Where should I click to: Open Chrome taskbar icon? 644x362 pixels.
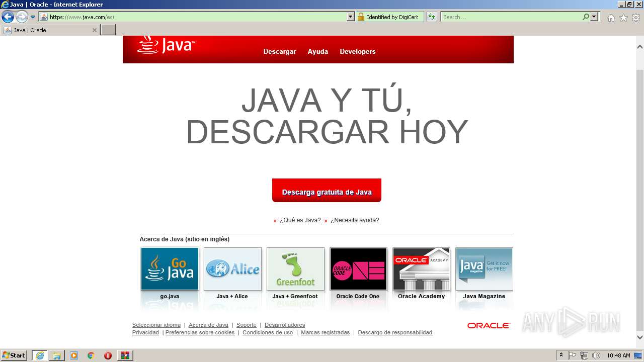tap(91, 355)
